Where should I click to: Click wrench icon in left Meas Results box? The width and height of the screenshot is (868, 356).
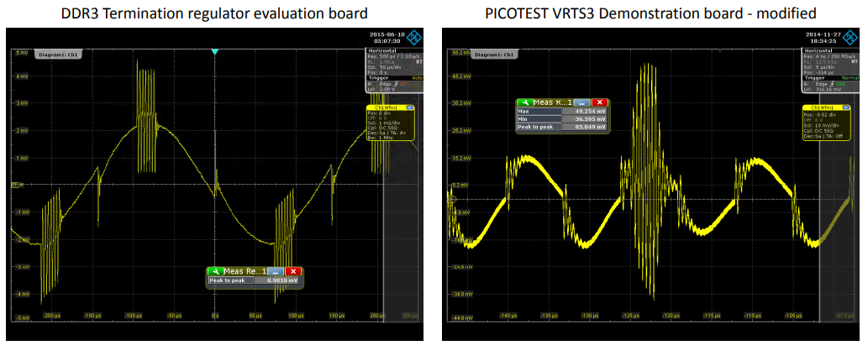coord(216,271)
